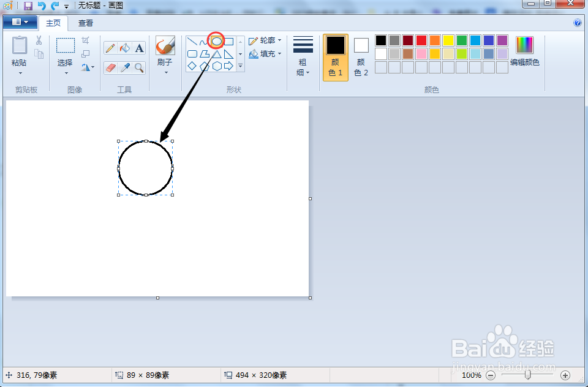Expand the 选择 dropdown arrow
588x387 pixels.
[x=66, y=73]
